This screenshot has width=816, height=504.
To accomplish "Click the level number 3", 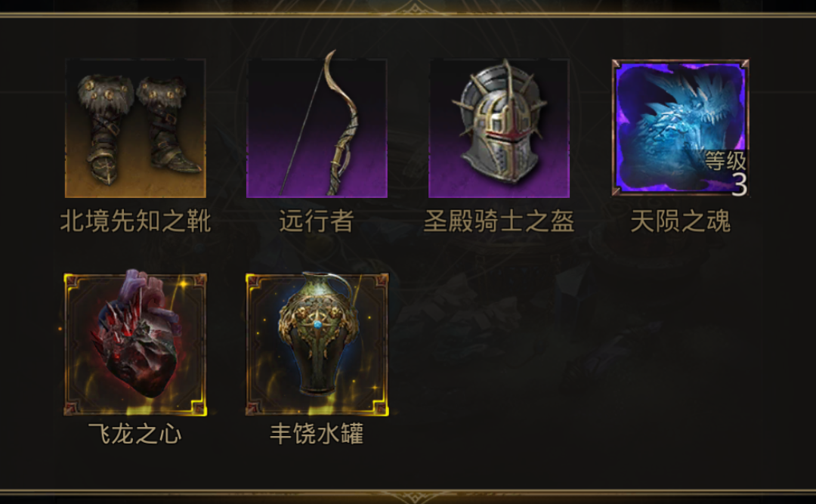I will [x=740, y=184].
